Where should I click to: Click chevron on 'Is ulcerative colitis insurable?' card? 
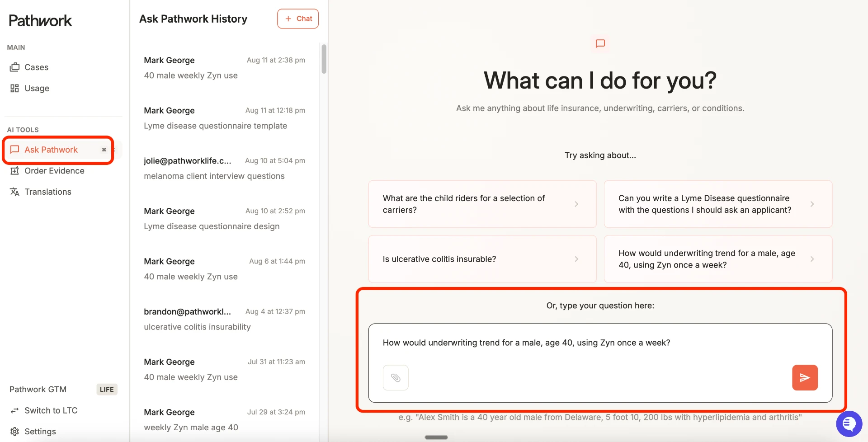point(576,259)
